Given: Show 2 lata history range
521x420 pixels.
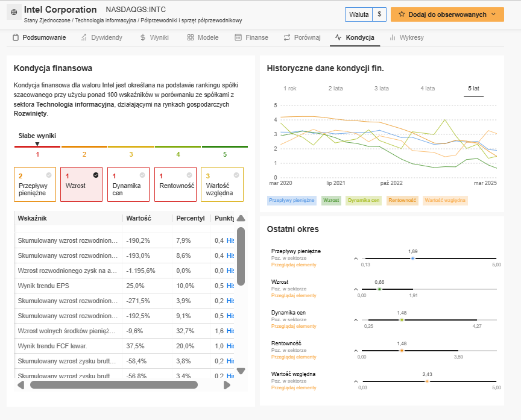Looking at the screenshot, I should 336,89.
